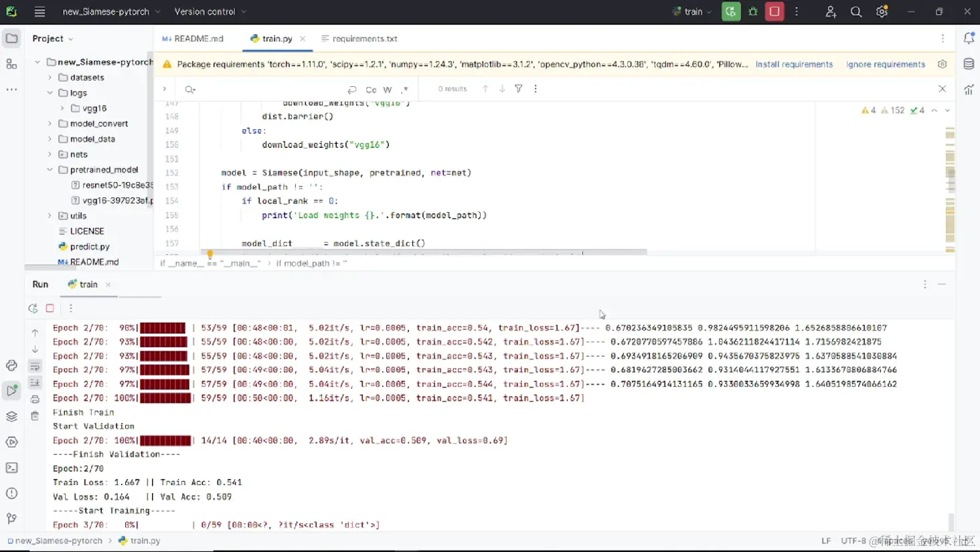Go to next search occurrence arrow
This screenshot has width=980, height=552.
tap(502, 88)
